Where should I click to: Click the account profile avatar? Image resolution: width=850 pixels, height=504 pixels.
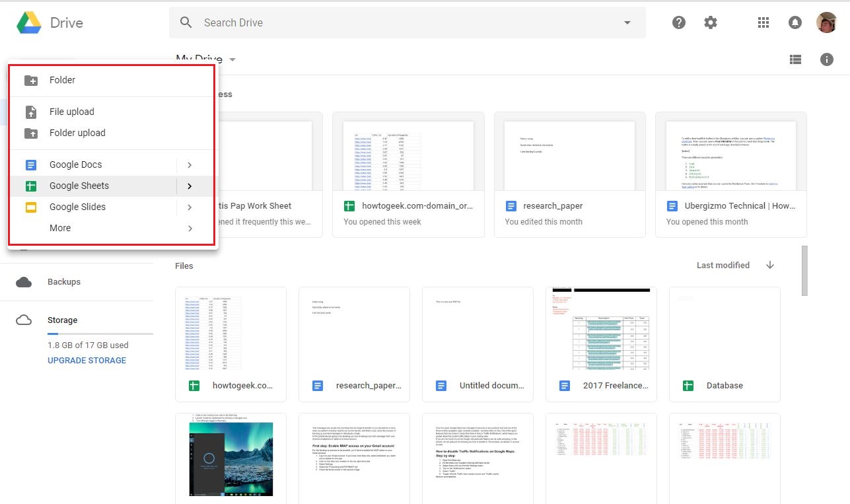(827, 22)
